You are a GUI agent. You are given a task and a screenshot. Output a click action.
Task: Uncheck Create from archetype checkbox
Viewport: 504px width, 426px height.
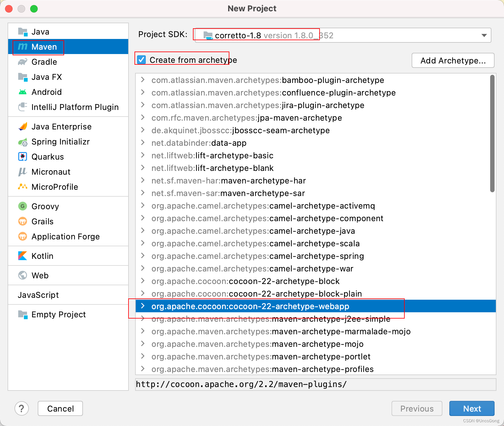142,60
